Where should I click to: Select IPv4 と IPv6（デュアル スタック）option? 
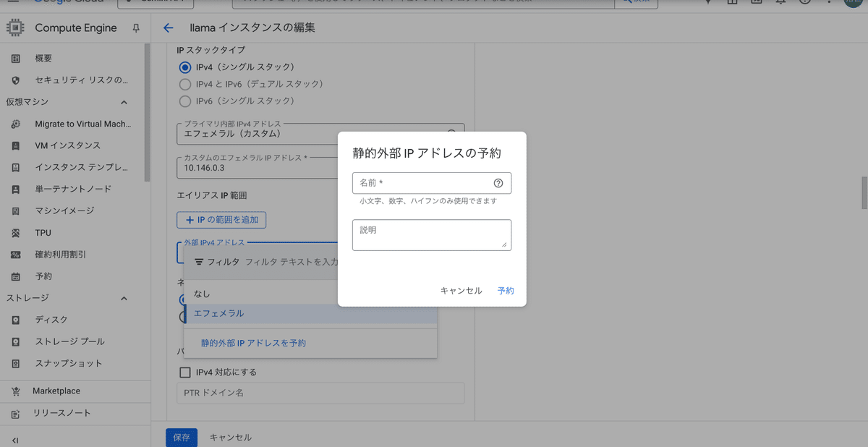185,84
